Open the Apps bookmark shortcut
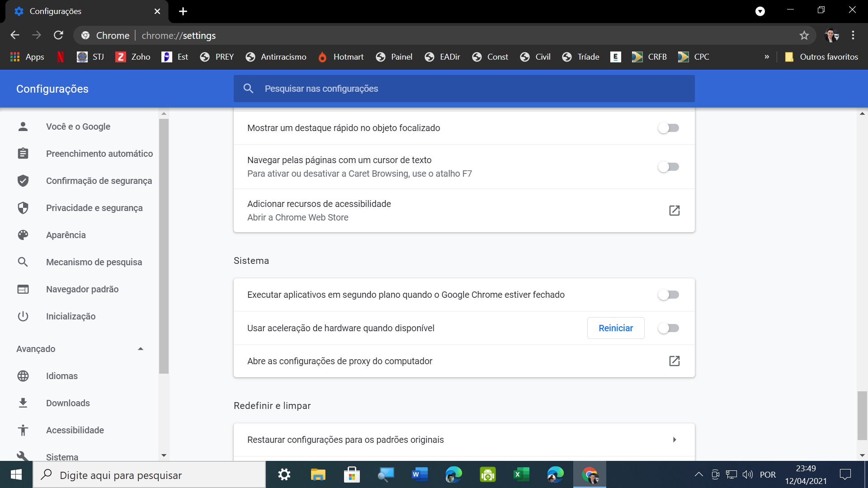Screen dimensions: 868x488 tap(27, 57)
